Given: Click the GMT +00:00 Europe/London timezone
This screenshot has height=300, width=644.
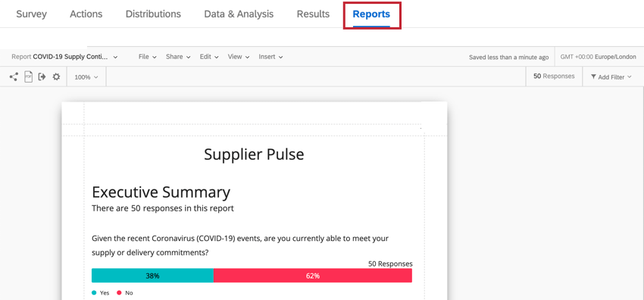Looking at the screenshot, I should pos(598,57).
